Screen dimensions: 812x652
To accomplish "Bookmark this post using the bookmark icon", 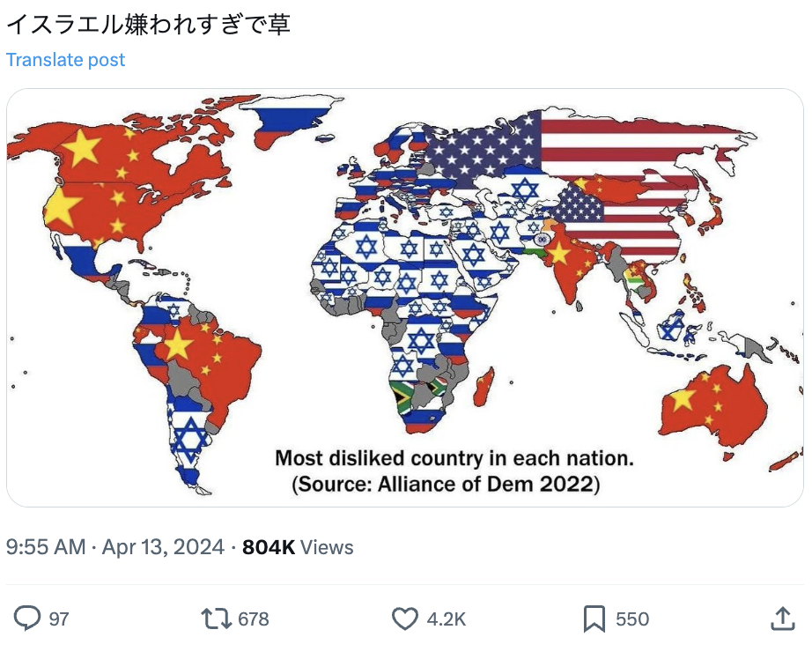I will (594, 619).
